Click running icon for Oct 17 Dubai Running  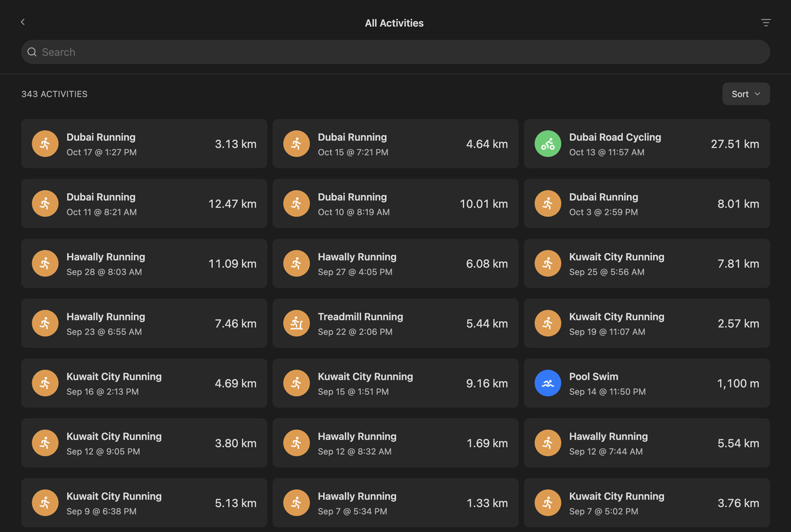pyautogui.click(x=45, y=144)
